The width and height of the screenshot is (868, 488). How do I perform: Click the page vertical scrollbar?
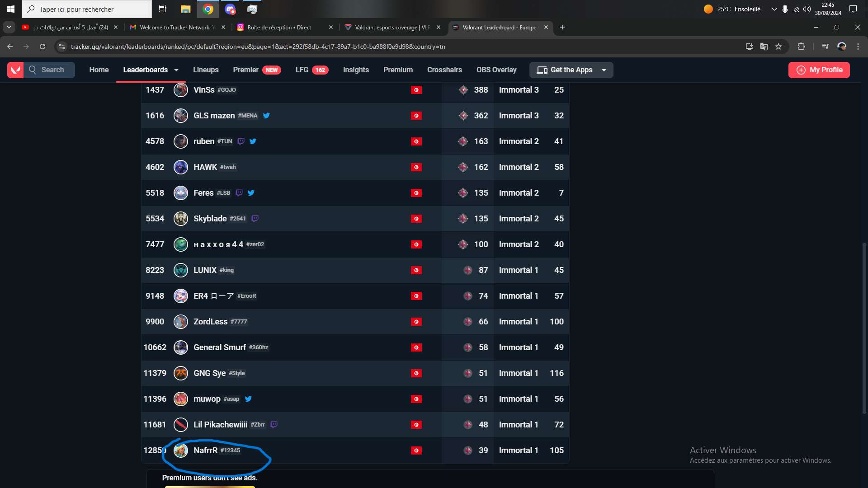click(864, 328)
